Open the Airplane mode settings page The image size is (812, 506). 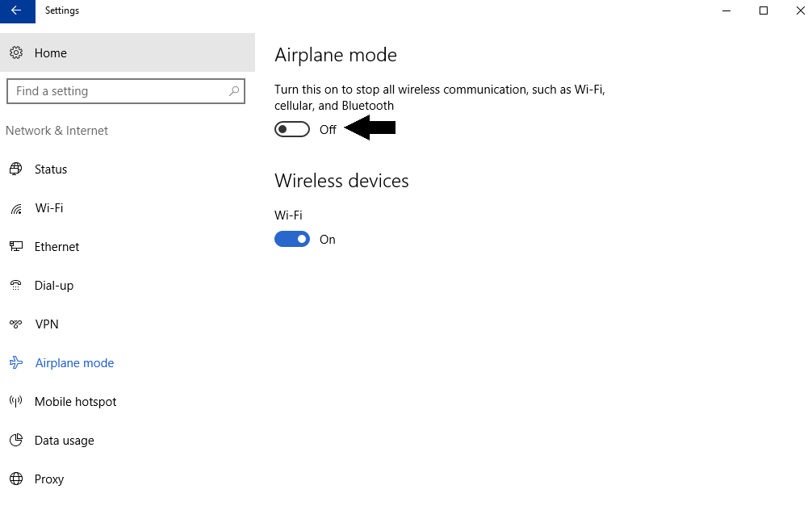pos(74,363)
